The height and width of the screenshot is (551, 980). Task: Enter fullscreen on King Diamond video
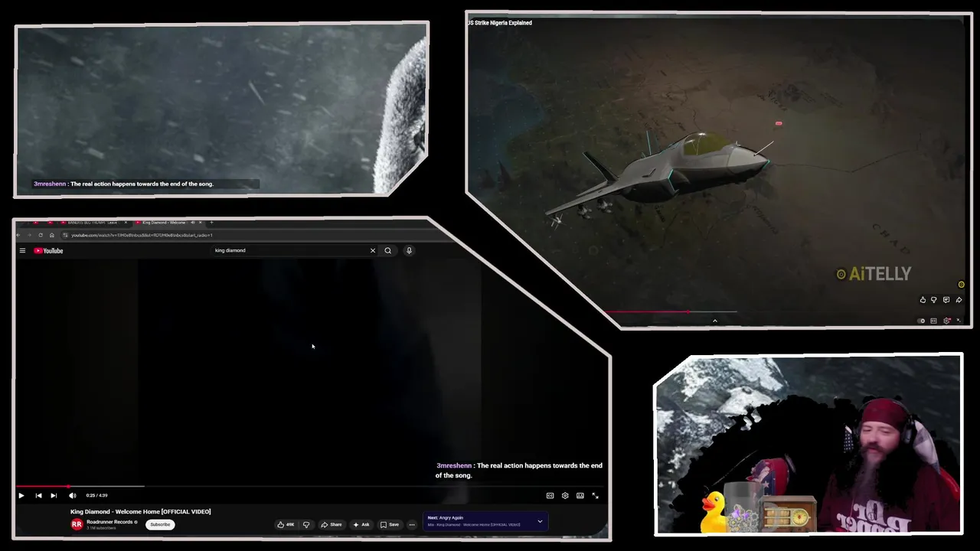tap(596, 496)
